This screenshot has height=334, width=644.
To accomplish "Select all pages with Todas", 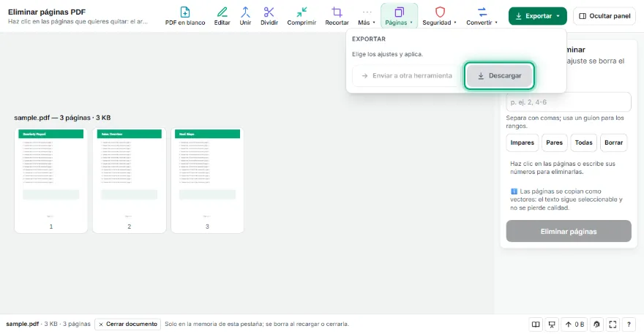I will click(584, 143).
